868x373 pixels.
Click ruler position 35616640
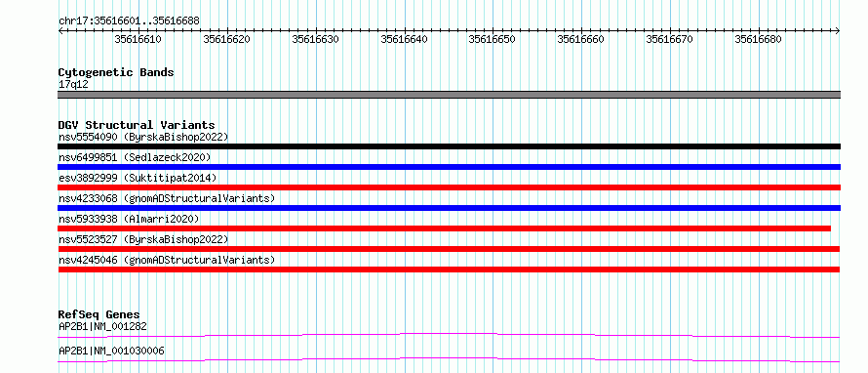[x=404, y=39]
